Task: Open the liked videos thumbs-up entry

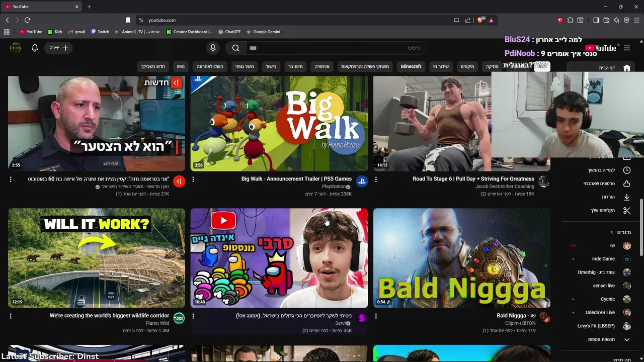Action: (x=627, y=184)
